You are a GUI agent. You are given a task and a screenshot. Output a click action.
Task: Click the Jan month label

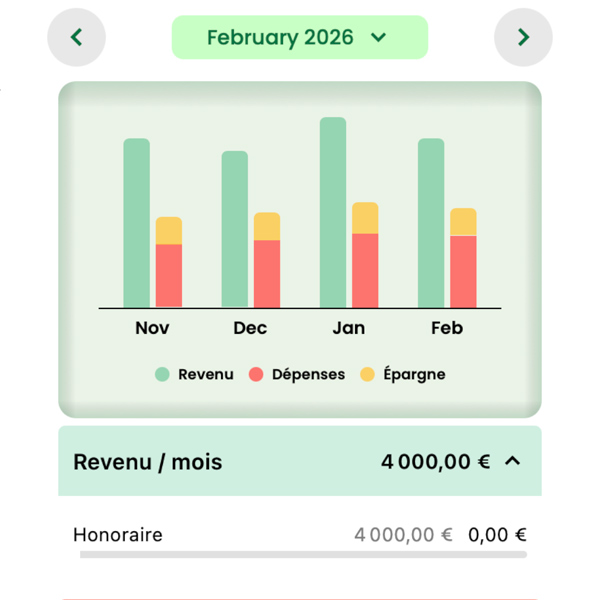tap(348, 328)
